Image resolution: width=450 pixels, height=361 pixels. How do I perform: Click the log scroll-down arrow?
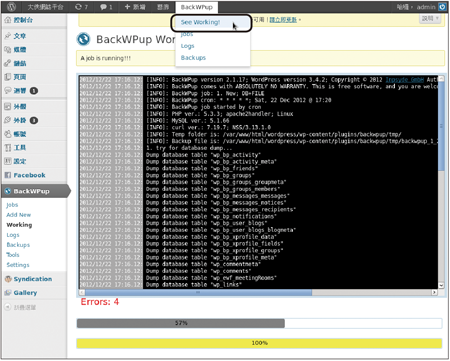tap(441, 285)
